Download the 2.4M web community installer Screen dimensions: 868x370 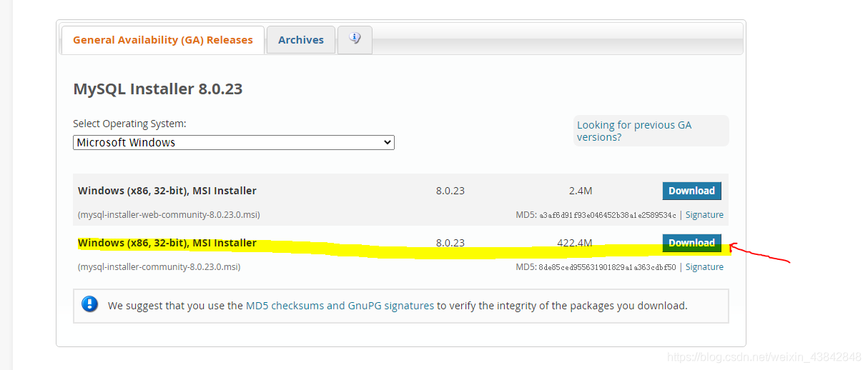coord(691,191)
